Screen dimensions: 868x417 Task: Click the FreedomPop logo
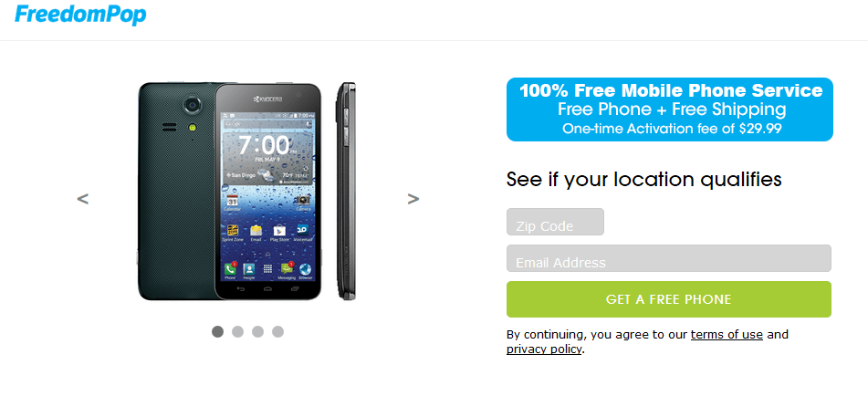coord(81,15)
